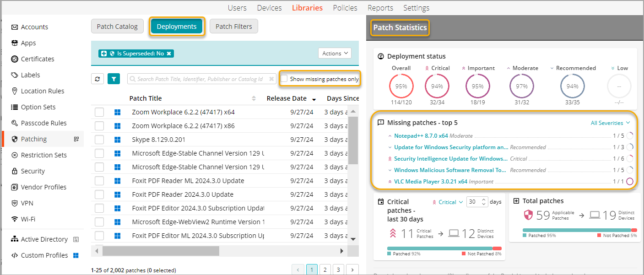
Task: Click the plus icon on filter chip
Action: [x=104, y=54]
